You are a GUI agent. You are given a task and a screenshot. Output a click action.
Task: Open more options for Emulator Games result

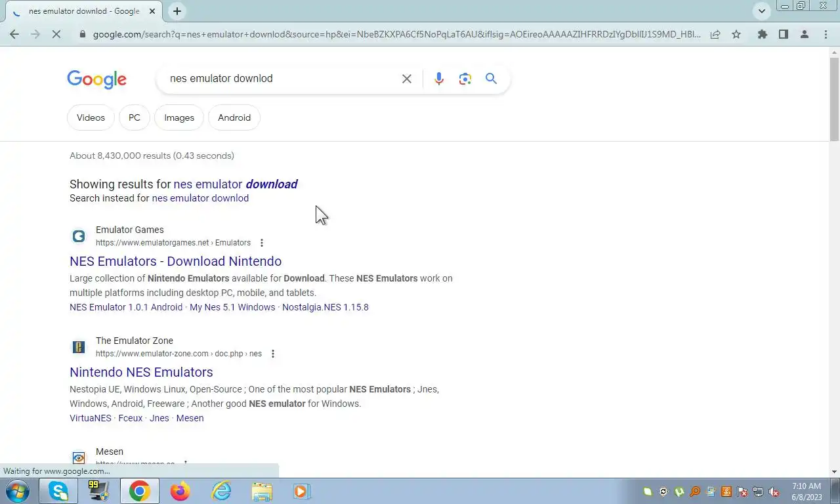click(262, 243)
